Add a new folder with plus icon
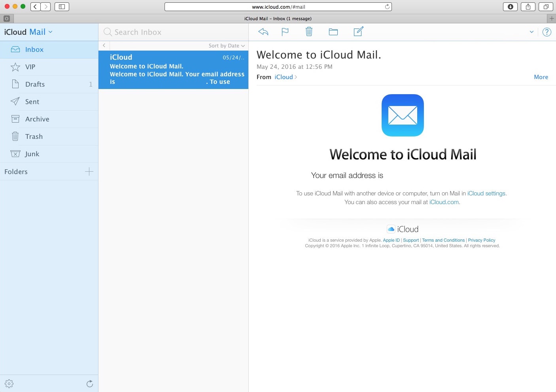The image size is (556, 392). point(89,171)
